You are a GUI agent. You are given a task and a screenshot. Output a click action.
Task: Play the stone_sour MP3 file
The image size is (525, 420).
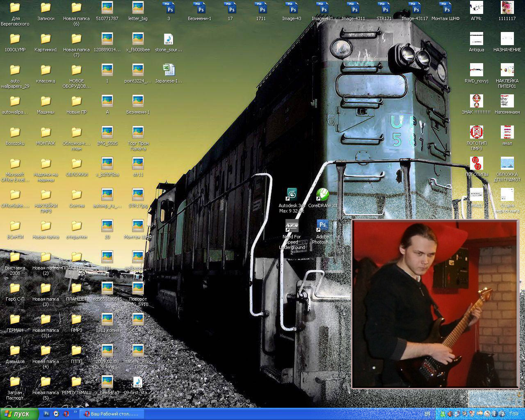pyautogui.click(x=169, y=40)
